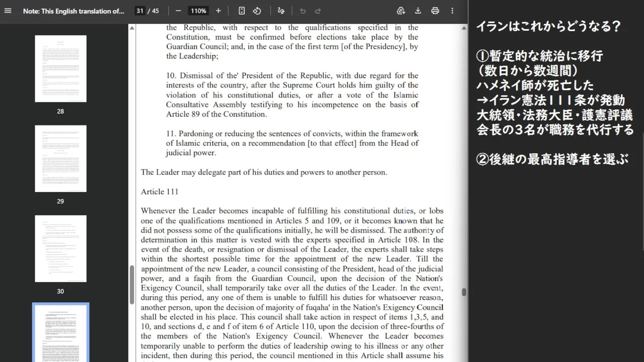
Task: Click page label '30' under thumbnail
Action: click(x=60, y=291)
